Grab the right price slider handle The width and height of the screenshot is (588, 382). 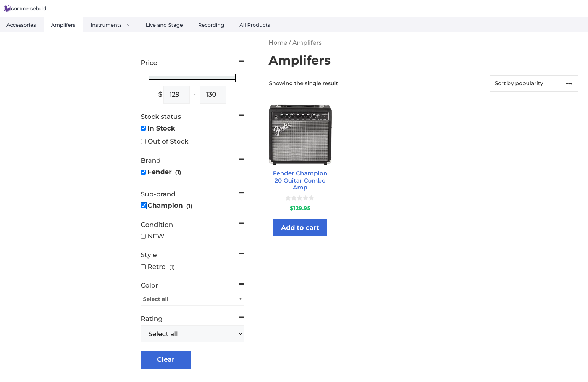[239, 78]
